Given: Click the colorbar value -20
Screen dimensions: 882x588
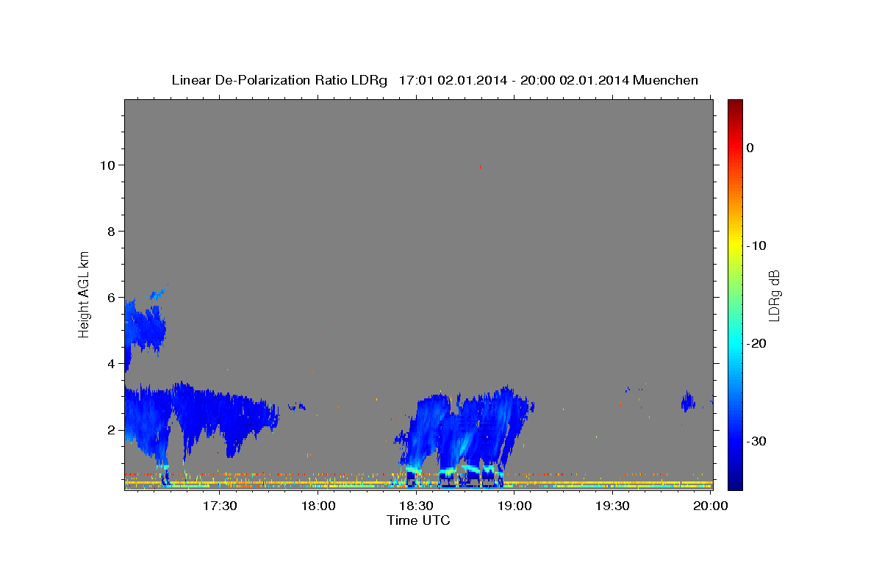Looking at the screenshot, I should click(x=757, y=343).
